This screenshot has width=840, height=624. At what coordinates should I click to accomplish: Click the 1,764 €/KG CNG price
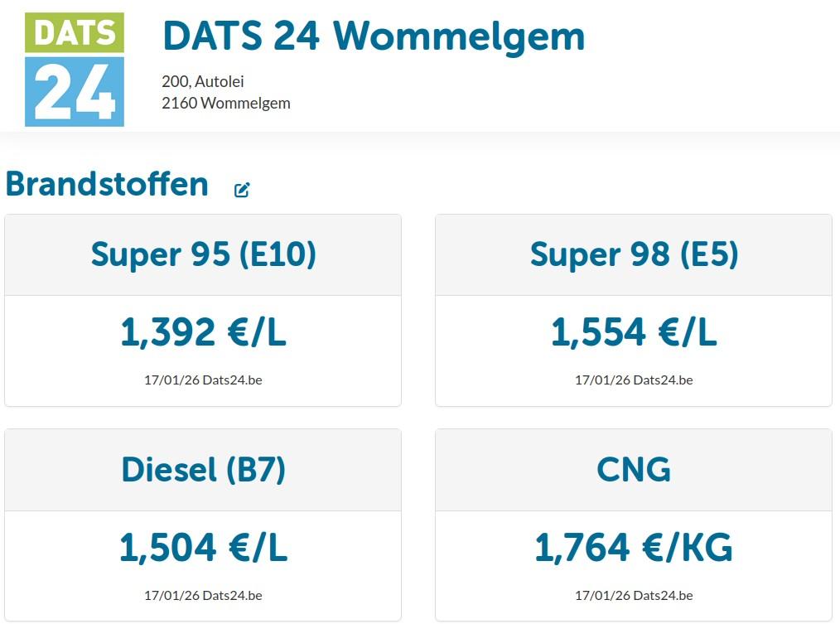(x=634, y=548)
